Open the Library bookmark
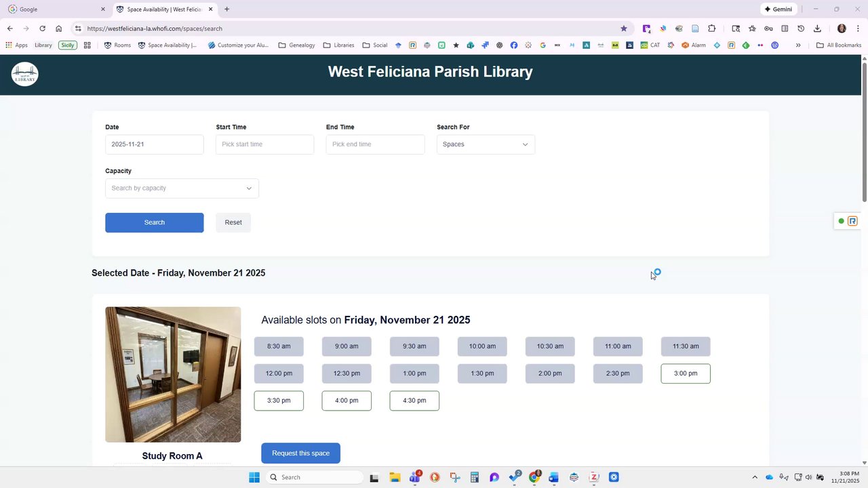 pos(43,45)
